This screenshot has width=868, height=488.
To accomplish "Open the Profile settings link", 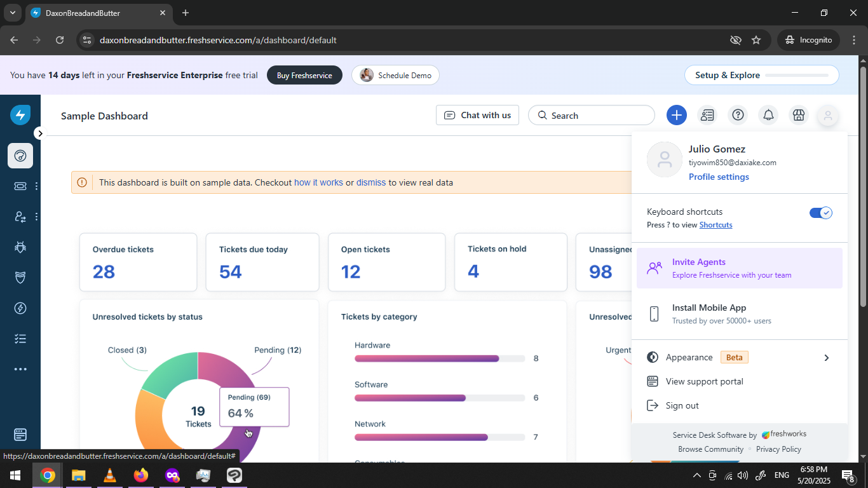I will pos(719,177).
